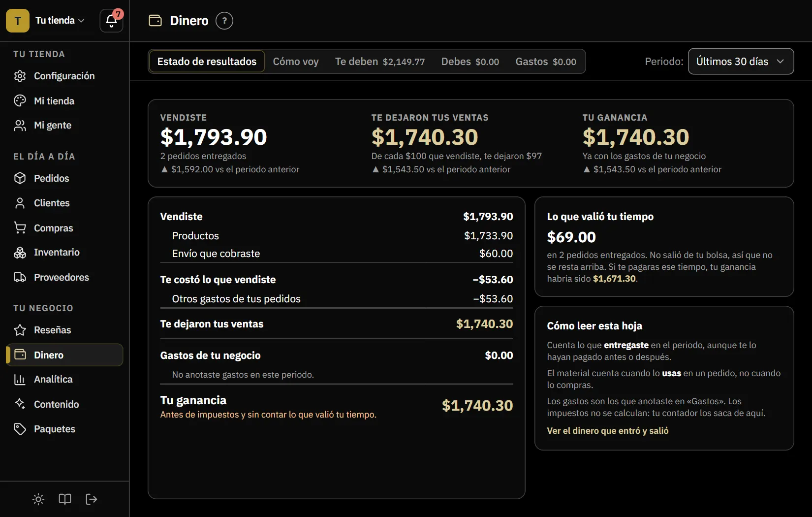Click the 2 pedidos entregados text

(203, 156)
